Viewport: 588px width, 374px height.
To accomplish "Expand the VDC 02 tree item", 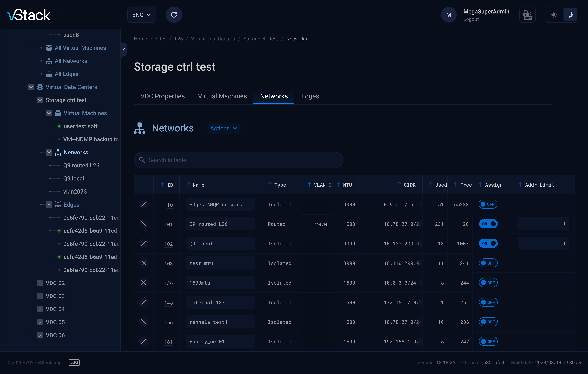I will [x=40, y=283].
